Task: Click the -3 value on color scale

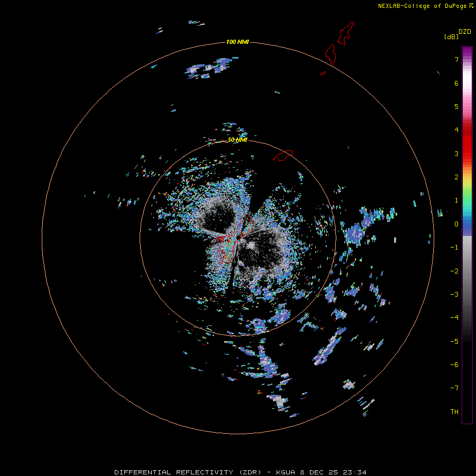Action: (x=454, y=295)
